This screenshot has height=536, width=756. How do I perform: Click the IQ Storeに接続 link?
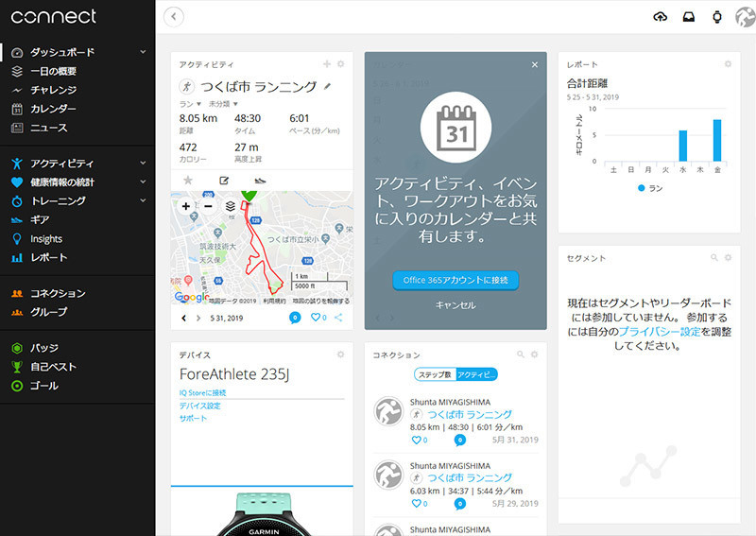point(202,392)
